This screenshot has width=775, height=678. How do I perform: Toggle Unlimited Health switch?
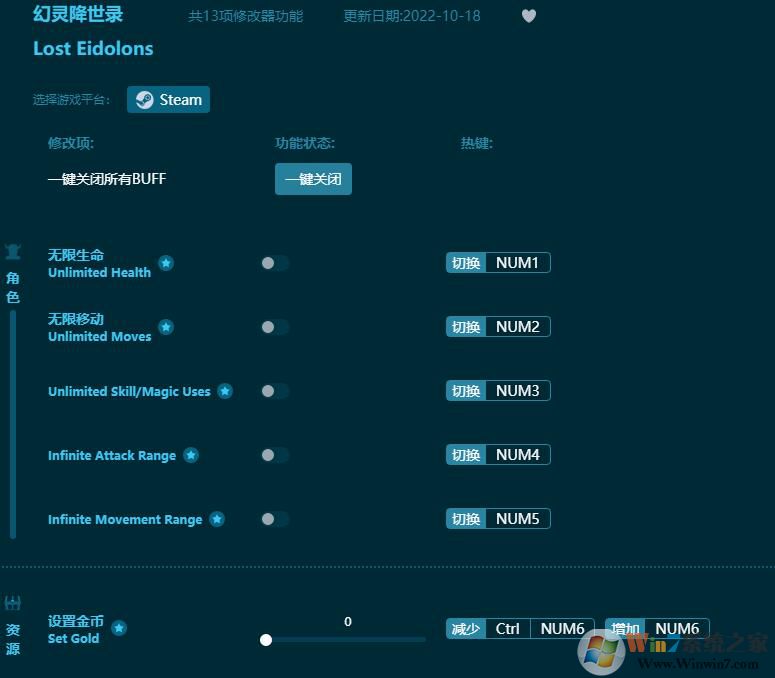[x=275, y=263]
